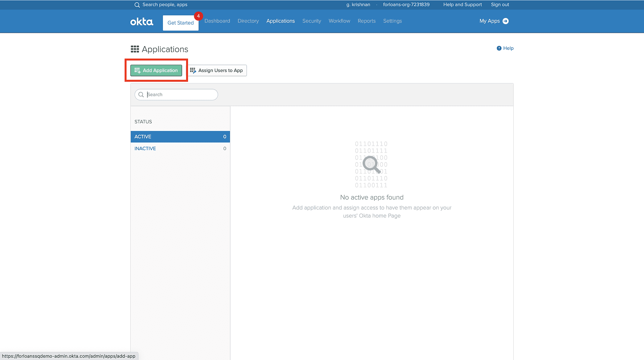The height and width of the screenshot is (360, 644).
Task: Click the Applications grid icon beside title
Action: click(x=135, y=49)
